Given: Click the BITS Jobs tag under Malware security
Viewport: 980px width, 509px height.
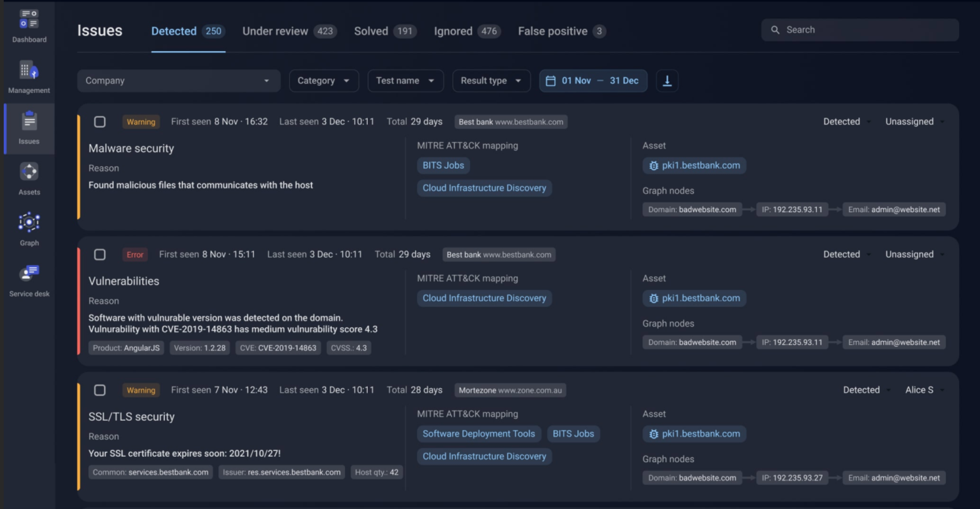Looking at the screenshot, I should tap(443, 166).
